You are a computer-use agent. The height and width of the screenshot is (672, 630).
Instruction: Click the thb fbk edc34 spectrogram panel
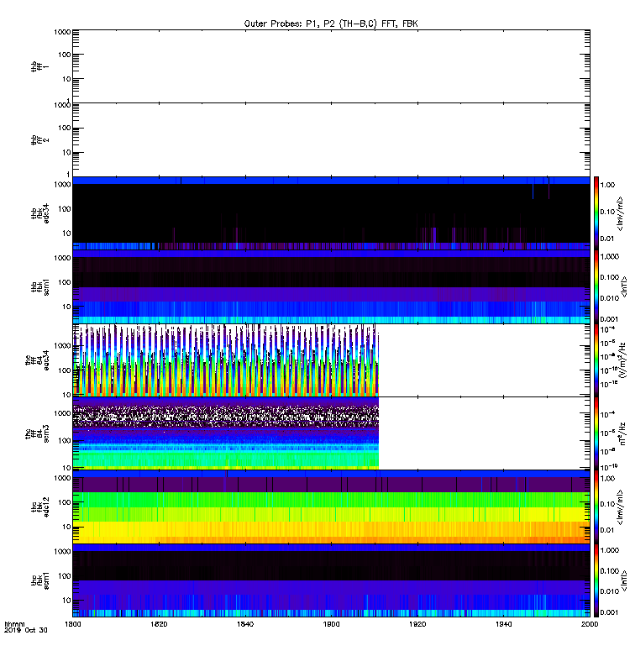(331, 213)
